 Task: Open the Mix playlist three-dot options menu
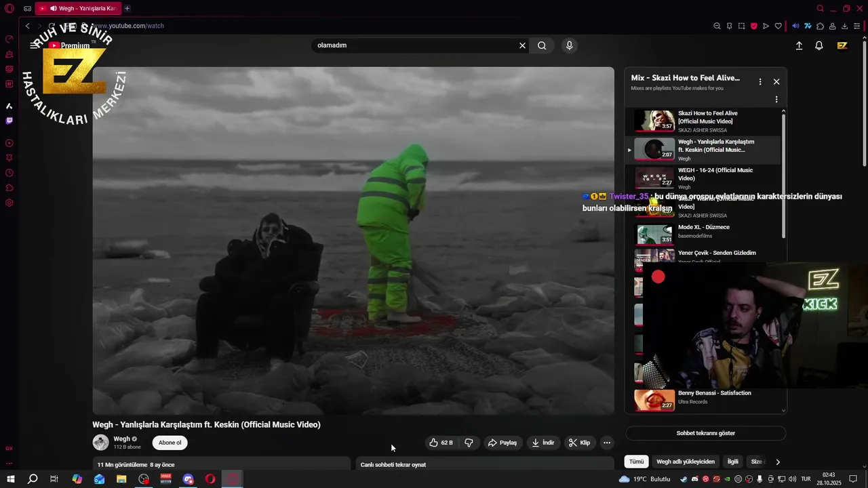759,81
